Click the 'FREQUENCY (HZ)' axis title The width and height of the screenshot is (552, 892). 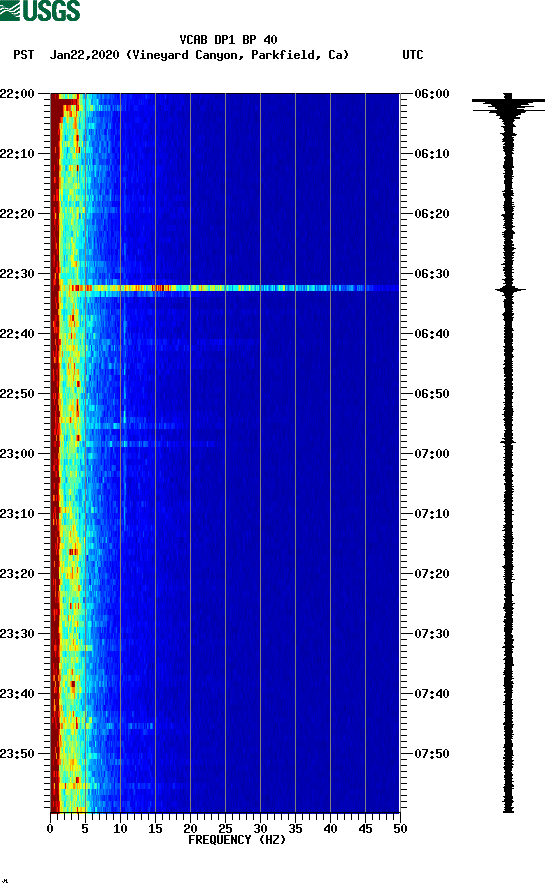click(237, 840)
